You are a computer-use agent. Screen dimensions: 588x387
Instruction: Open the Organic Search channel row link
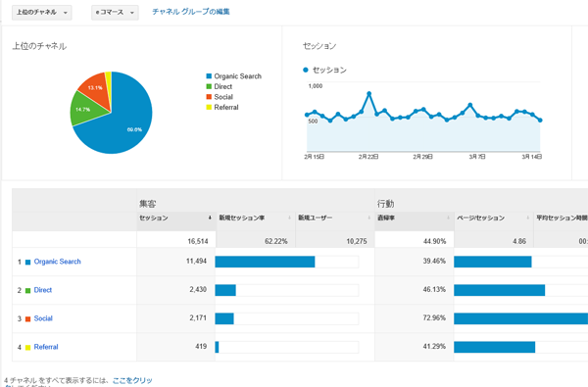coord(58,262)
